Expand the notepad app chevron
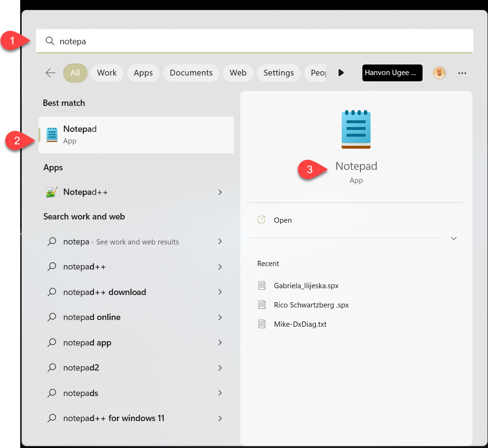The height and width of the screenshot is (448, 488). (220, 342)
